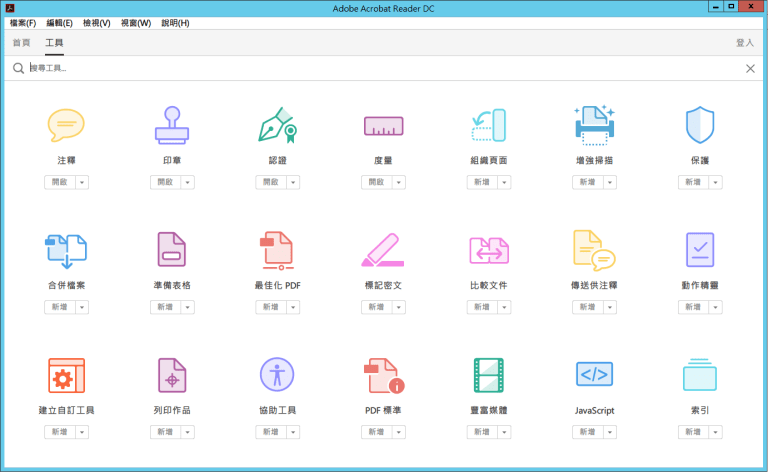Select the 合併檔案 combine files icon
The height and width of the screenshot is (473, 768).
point(66,251)
